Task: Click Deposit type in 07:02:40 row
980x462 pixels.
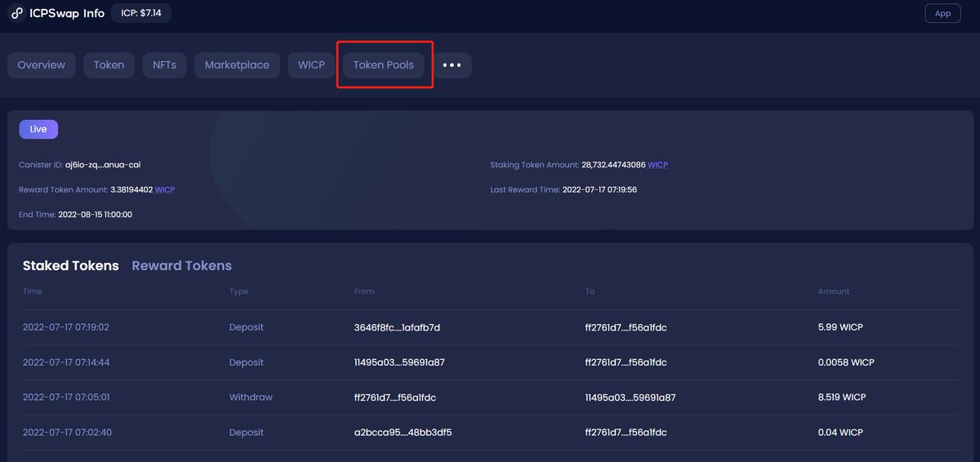Action: tap(247, 433)
